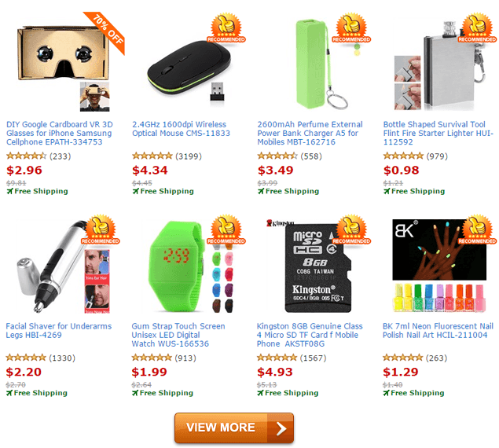
Task: Click Recommended badge on wireless mouse
Action: pyautogui.click(x=226, y=28)
